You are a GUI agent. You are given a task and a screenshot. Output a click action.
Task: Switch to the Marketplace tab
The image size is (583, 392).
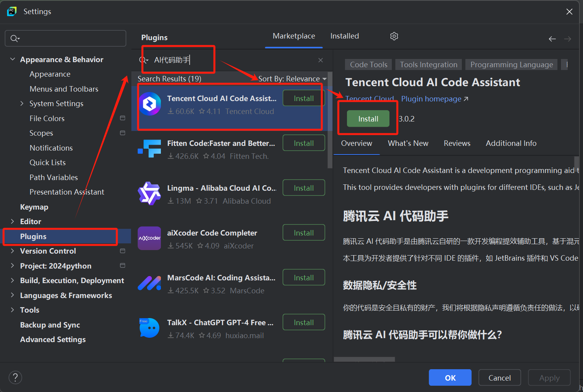[x=294, y=36]
